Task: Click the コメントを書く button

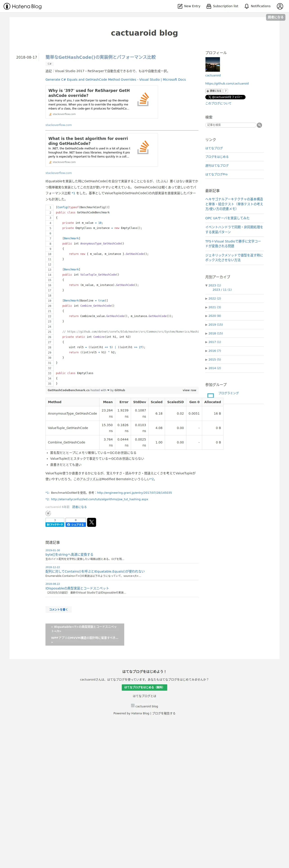Action: 59,610
